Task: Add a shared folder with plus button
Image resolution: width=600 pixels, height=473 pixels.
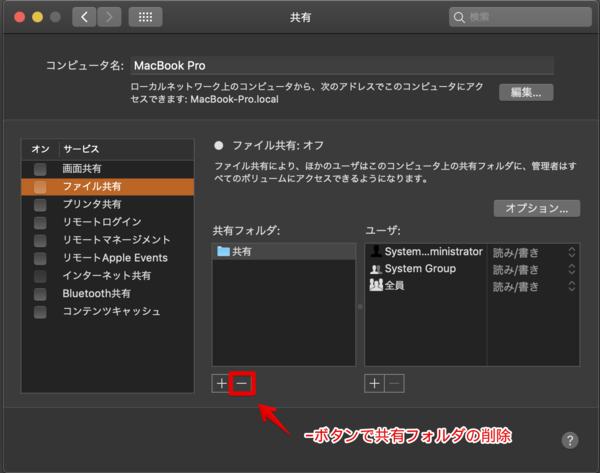Action: (221, 383)
